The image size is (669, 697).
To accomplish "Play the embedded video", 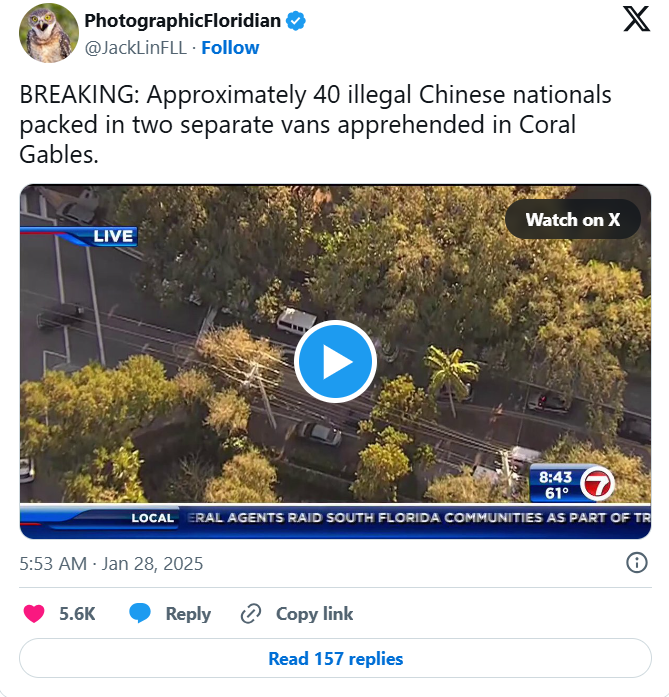I will point(336,361).
